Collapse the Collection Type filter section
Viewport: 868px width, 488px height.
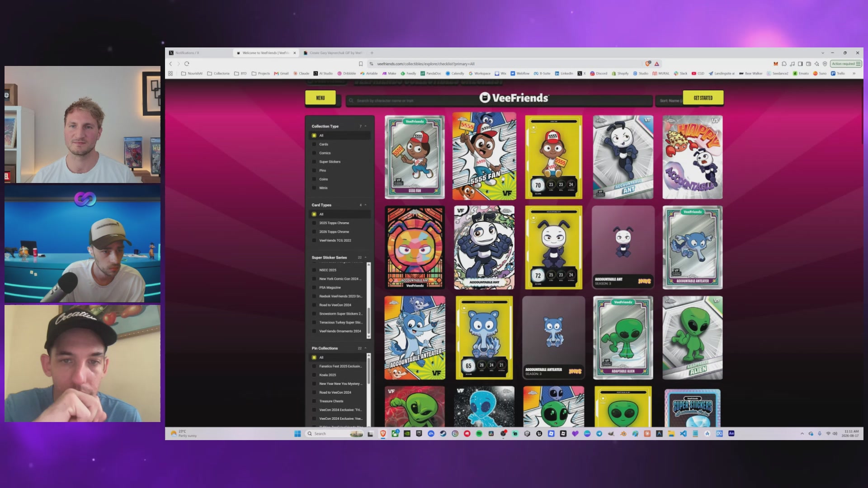pos(365,126)
